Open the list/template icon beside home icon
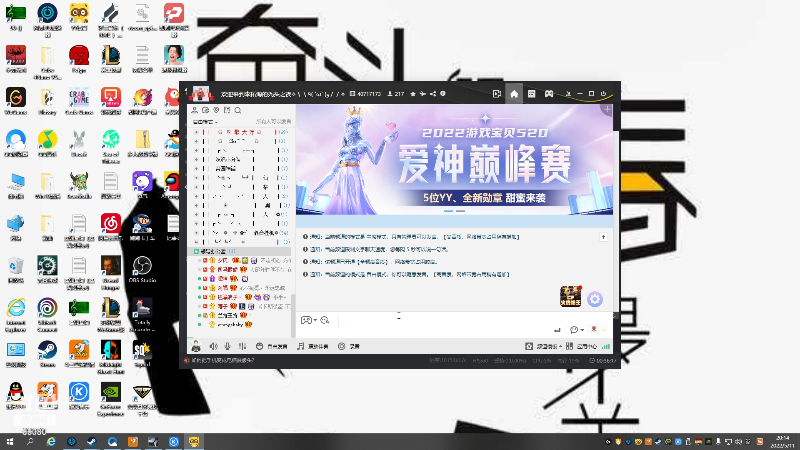 click(x=531, y=94)
